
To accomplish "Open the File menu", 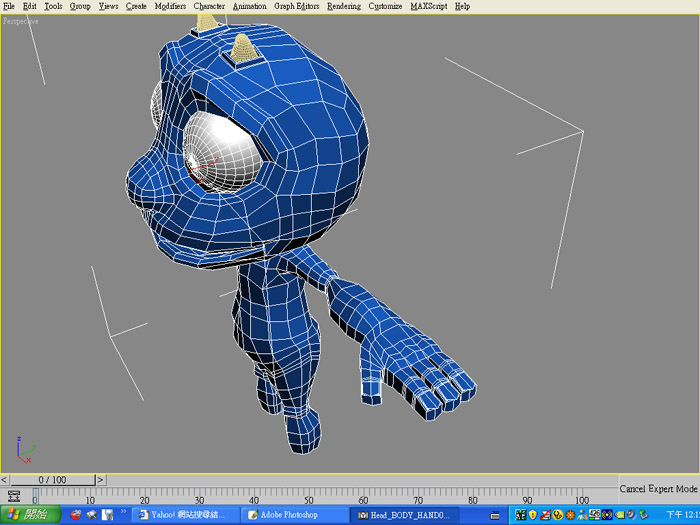I will point(8,6).
